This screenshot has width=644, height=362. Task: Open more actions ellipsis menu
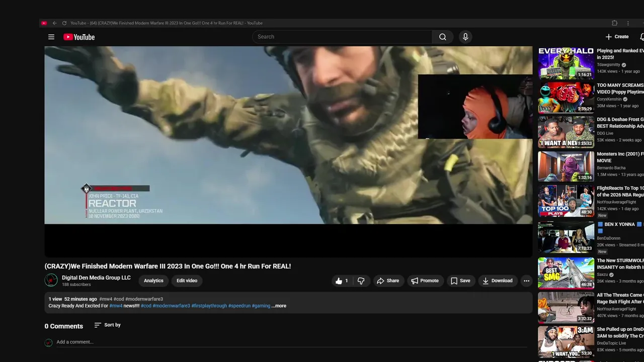(526, 281)
